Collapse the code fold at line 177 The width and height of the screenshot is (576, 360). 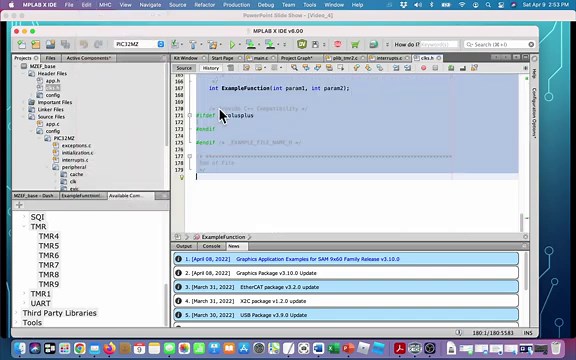pyautogui.click(x=190, y=156)
